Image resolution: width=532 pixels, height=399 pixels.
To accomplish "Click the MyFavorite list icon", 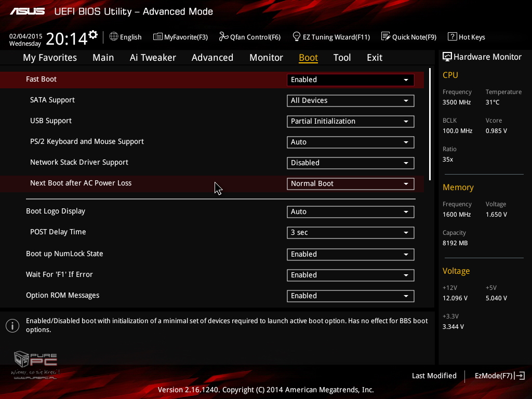I will tap(157, 37).
